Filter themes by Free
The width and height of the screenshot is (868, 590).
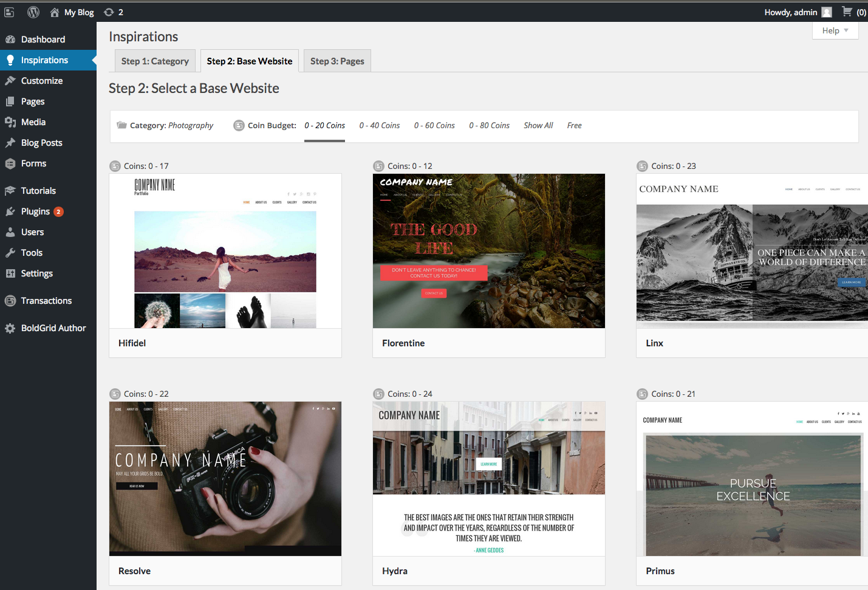pos(574,126)
